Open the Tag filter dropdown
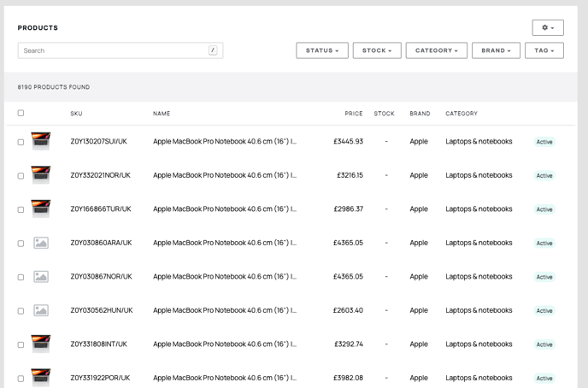 (544, 50)
